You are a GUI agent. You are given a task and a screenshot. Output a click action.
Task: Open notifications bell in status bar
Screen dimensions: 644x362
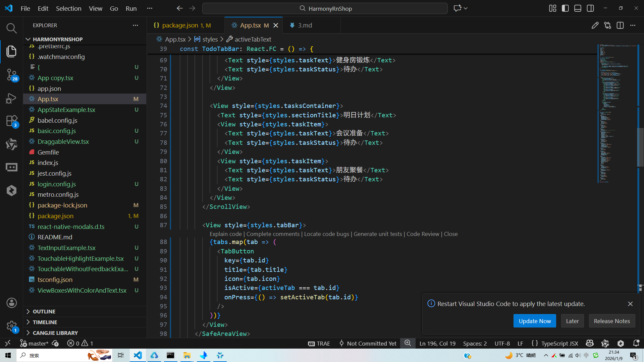click(x=636, y=343)
